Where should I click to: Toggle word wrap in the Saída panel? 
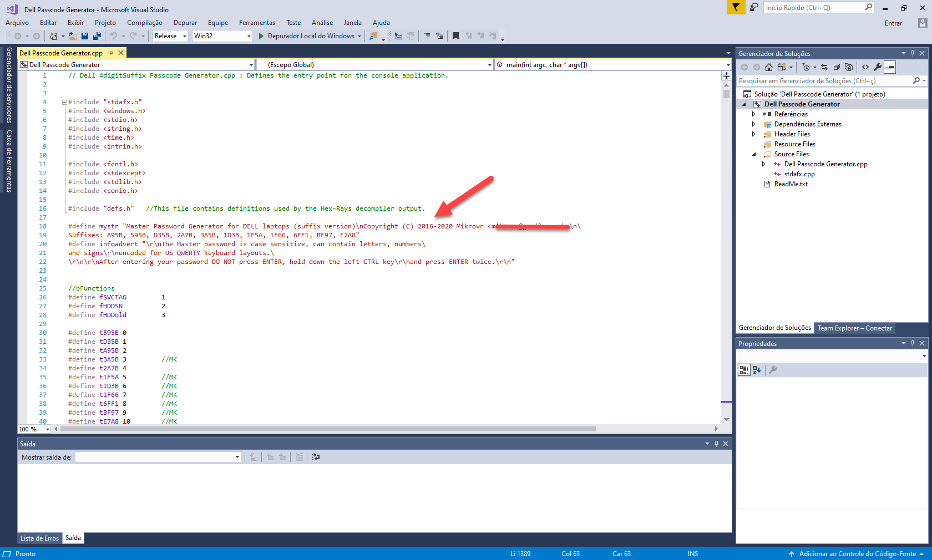pos(316,457)
